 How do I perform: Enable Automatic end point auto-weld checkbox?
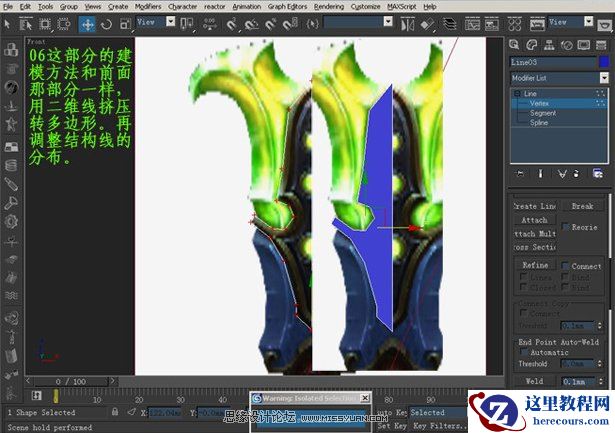(524, 352)
